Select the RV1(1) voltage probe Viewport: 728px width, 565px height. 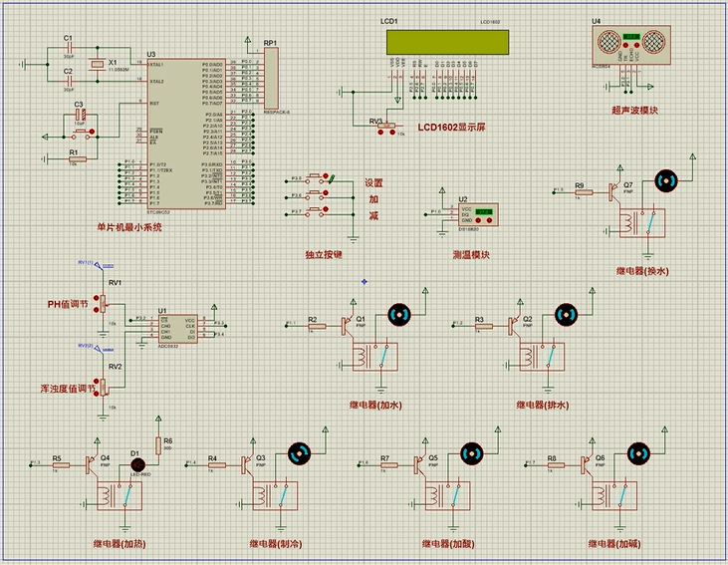click(97, 265)
